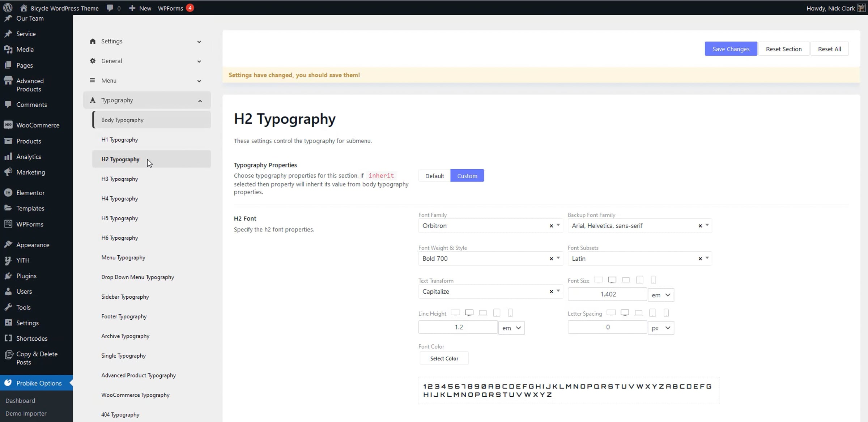
Task: Open H3 Typography submenu item
Action: [119, 179]
